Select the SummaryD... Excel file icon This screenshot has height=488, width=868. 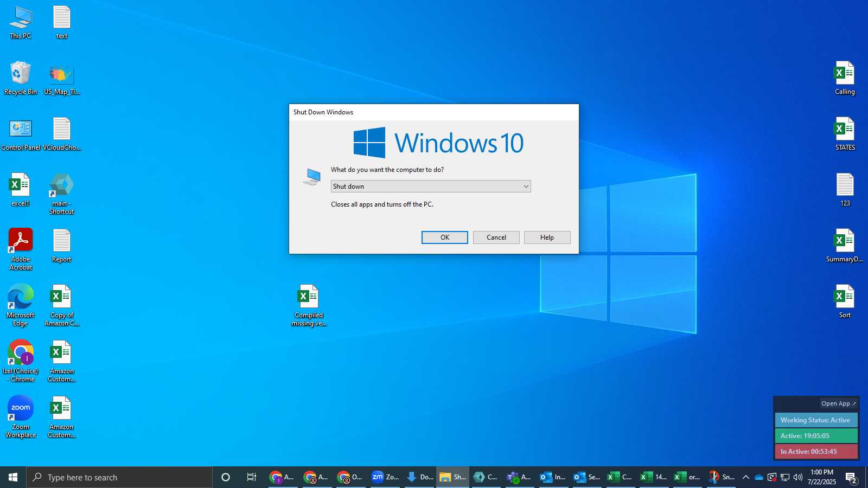[845, 246]
